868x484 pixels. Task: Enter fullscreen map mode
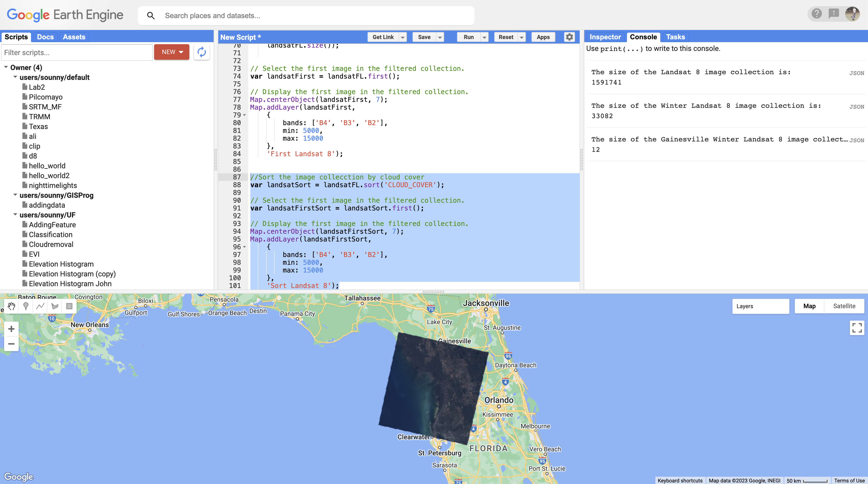(x=857, y=328)
